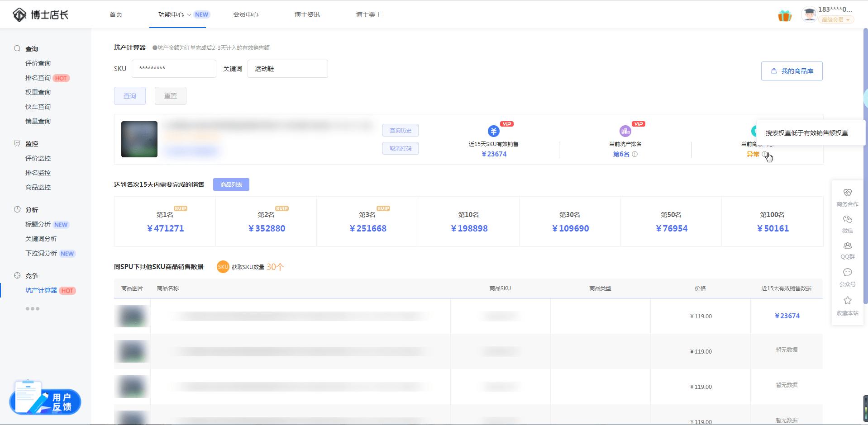Click the 关键词 input field
This screenshot has height=425, width=868.
(x=287, y=69)
